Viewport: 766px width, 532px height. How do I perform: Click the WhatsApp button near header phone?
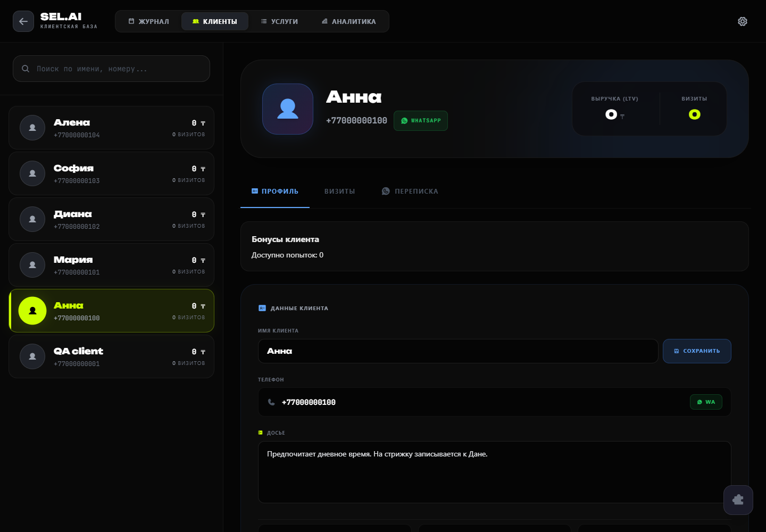pos(421,121)
